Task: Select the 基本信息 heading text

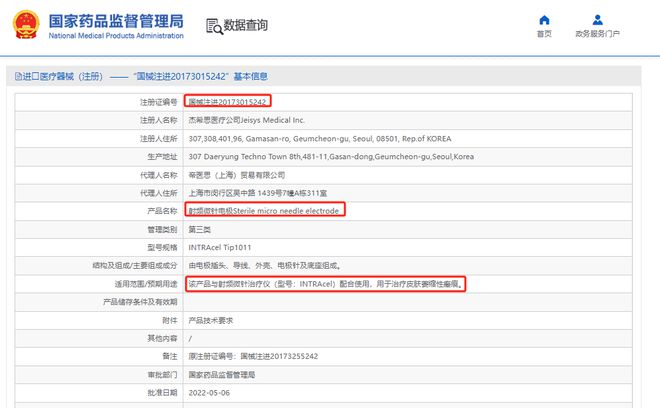Action: (250, 76)
